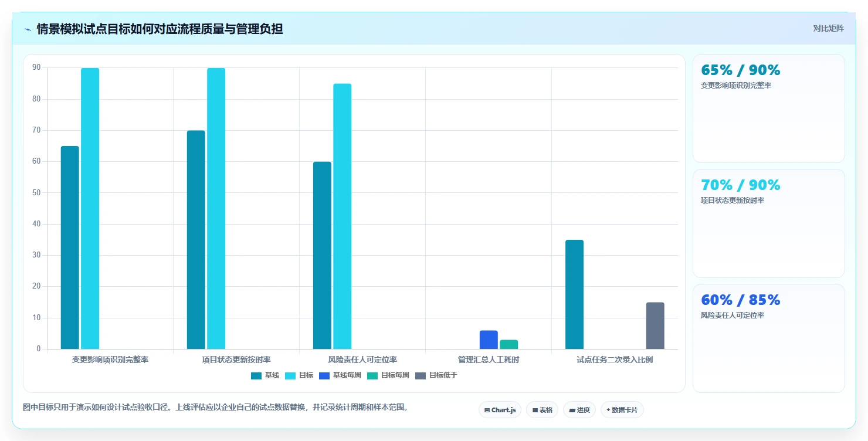Toggle the 目标 legend color box

coord(291,375)
